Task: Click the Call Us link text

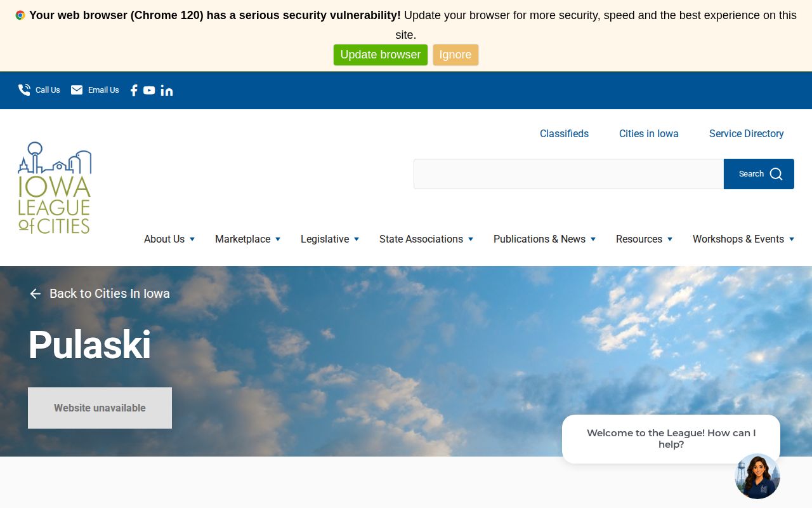Action: pos(48,90)
